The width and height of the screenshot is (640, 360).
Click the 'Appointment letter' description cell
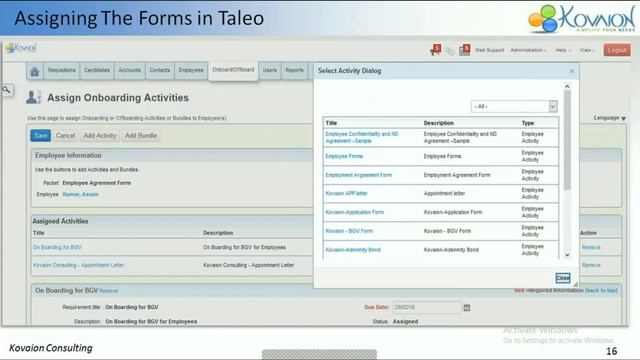click(444, 193)
